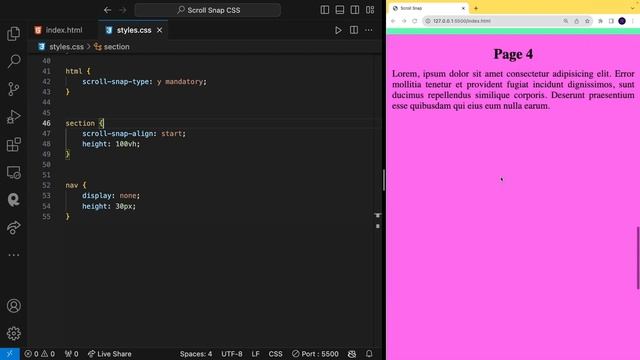Screen dimensions: 640x360
Task: Run the file with the play icon
Action: pyautogui.click(x=338, y=30)
